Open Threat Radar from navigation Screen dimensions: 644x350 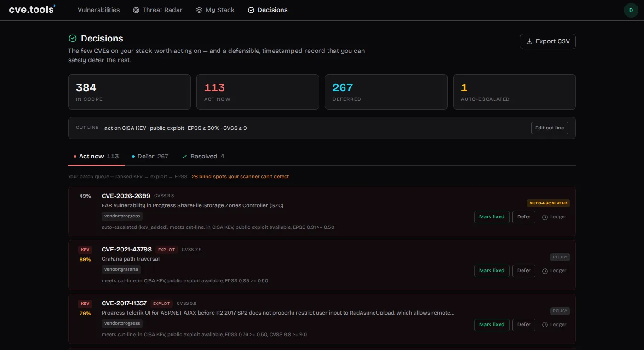158,10
